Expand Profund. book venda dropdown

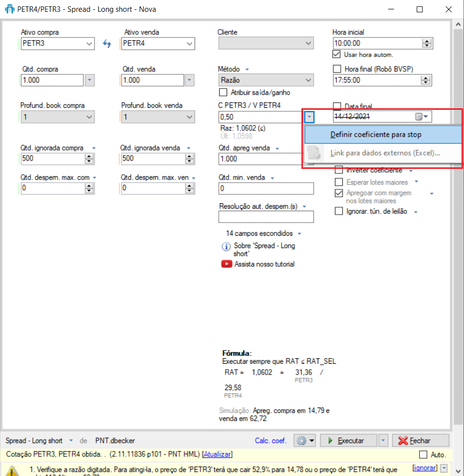158,117
